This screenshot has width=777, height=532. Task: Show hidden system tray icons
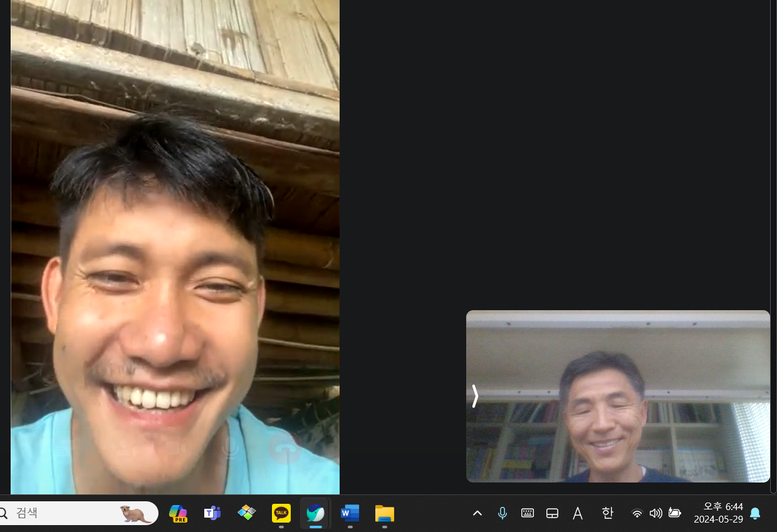click(x=477, y=514)
